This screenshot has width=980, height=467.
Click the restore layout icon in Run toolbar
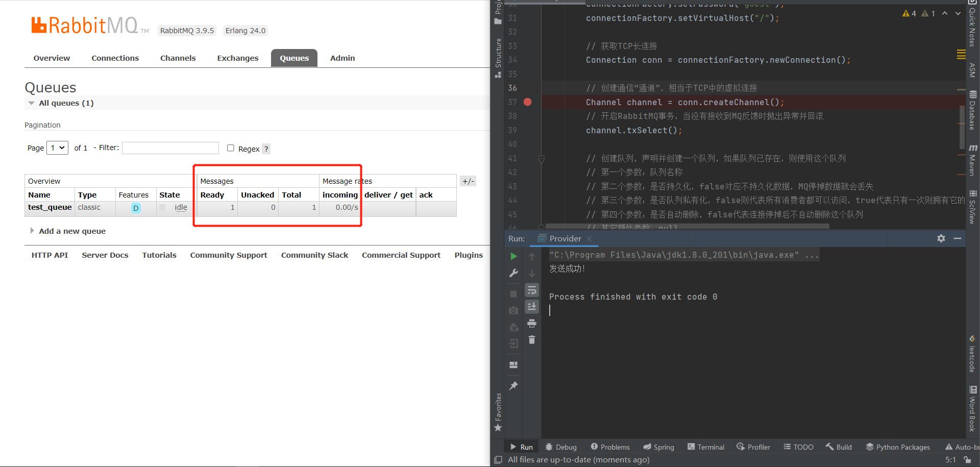[x=513, y=365]
